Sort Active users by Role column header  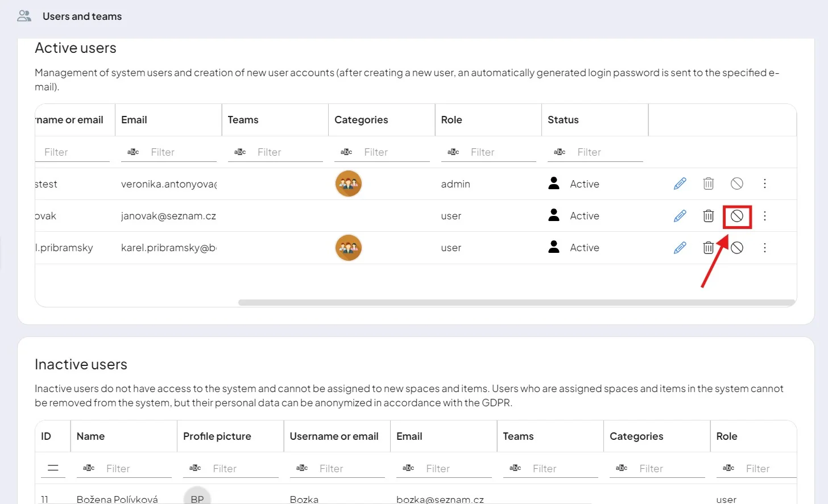click(x=488, y=120)
